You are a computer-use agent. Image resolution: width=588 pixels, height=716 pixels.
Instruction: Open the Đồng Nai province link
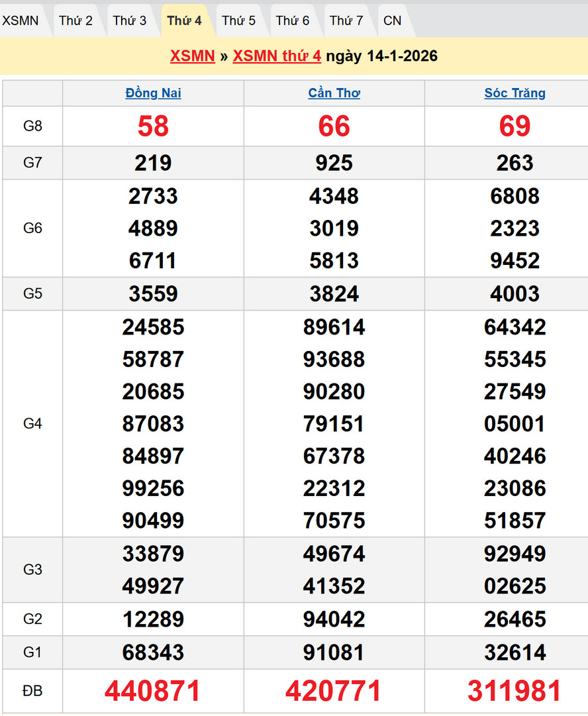coord(153,93)
